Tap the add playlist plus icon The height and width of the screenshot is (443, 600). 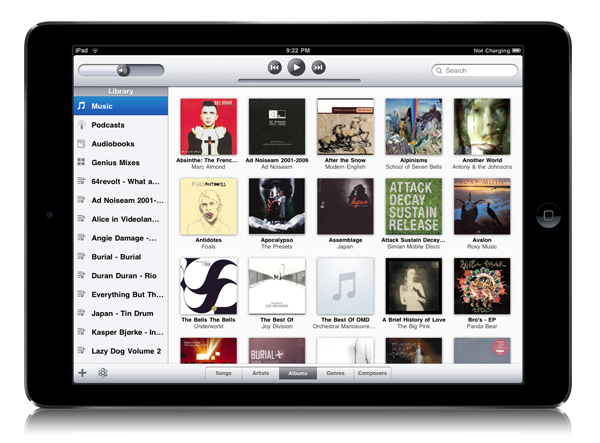82,373
